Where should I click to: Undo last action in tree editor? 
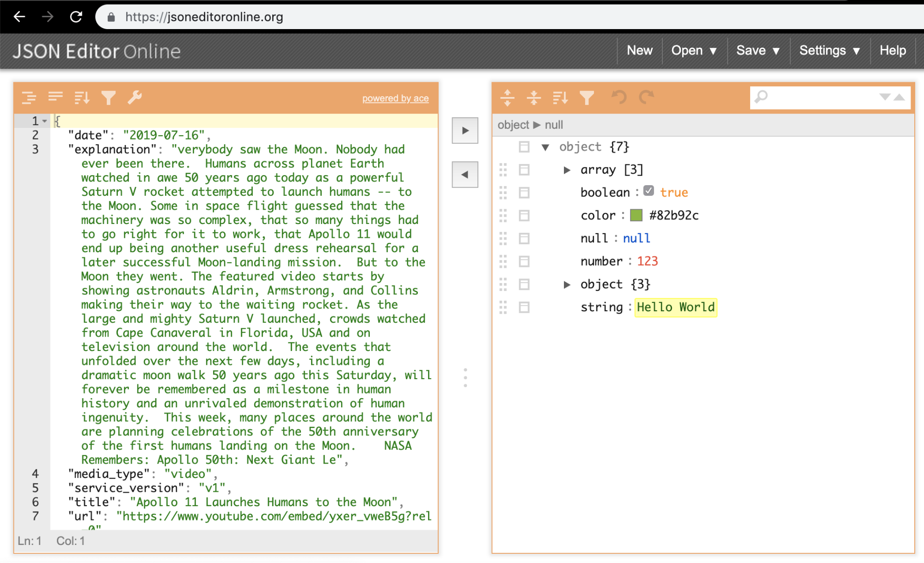pyautogui.click(x=619, y=97)
